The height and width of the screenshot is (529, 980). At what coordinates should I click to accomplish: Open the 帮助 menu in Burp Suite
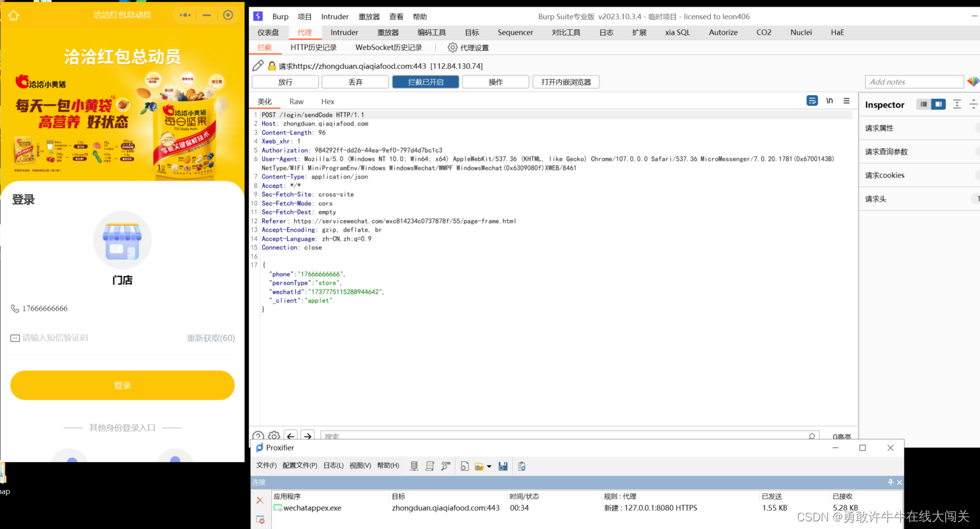click(x=420, y=17)
